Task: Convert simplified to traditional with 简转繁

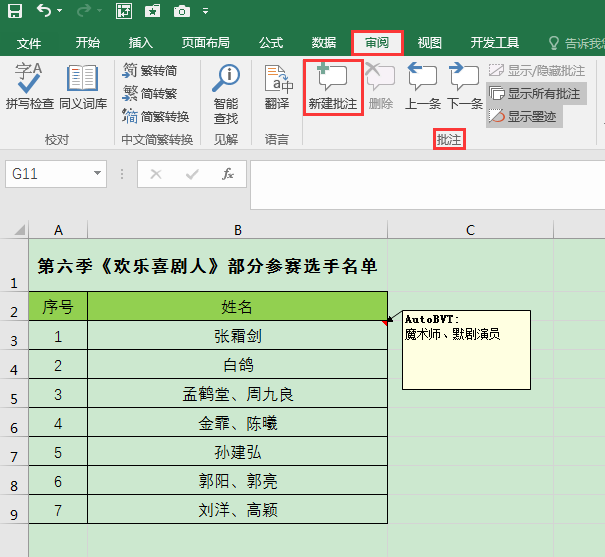Action: [150, 93]
